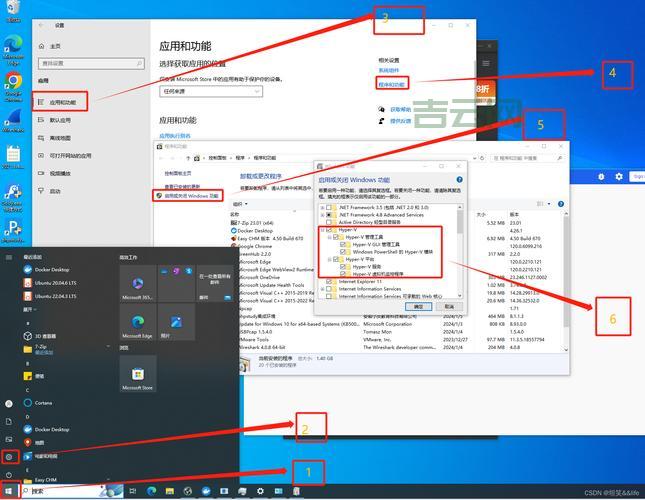The image size is (645, 500).
Task: Toggle Internet Information Services checkbox
Action: coord(329,289)
